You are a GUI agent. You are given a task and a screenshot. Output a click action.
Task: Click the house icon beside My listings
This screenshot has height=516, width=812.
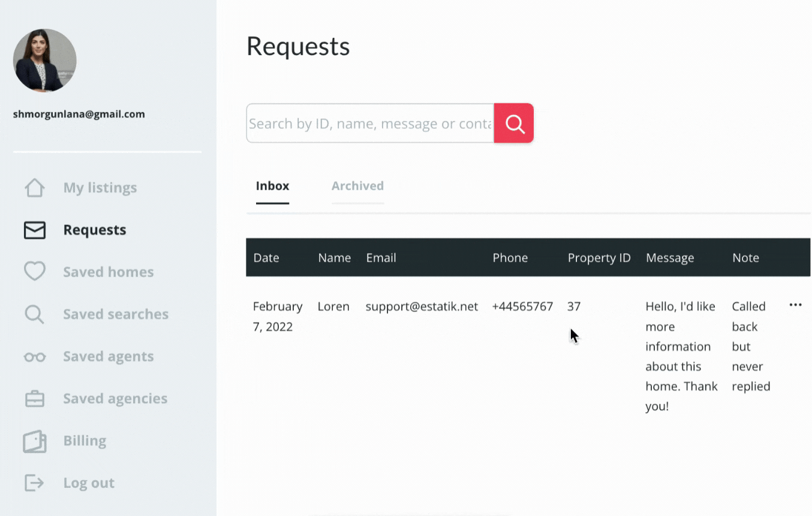pos(35,188)
